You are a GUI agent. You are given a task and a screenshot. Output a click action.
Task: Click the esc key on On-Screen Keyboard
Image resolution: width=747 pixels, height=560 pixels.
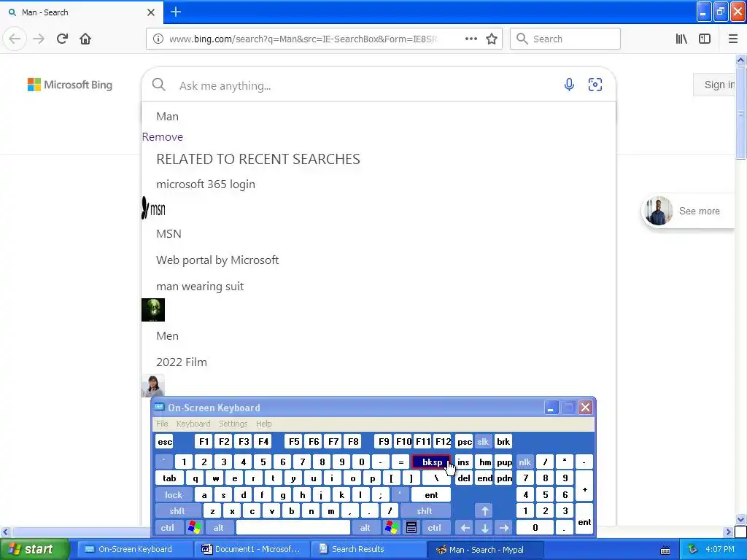tap(165, 442)
